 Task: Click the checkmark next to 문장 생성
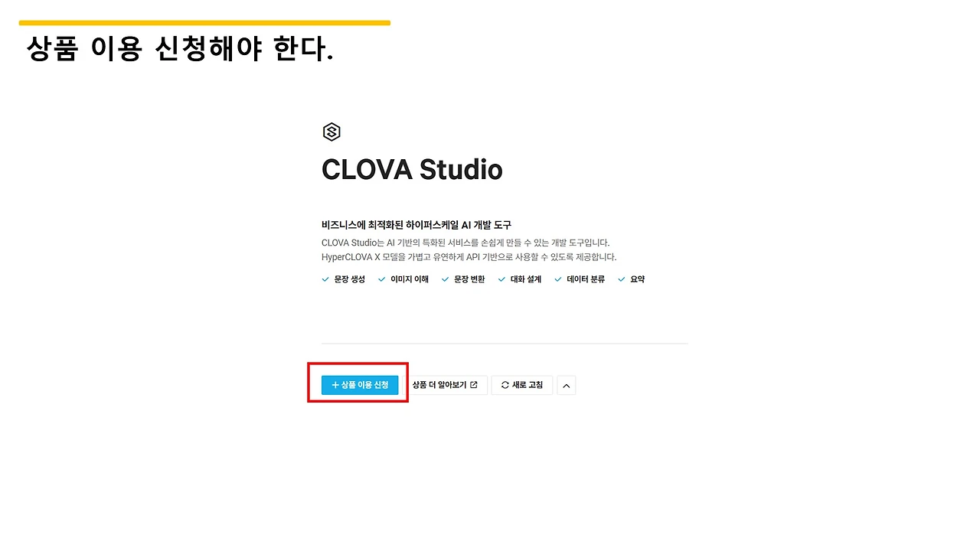(x=325, y=279)
